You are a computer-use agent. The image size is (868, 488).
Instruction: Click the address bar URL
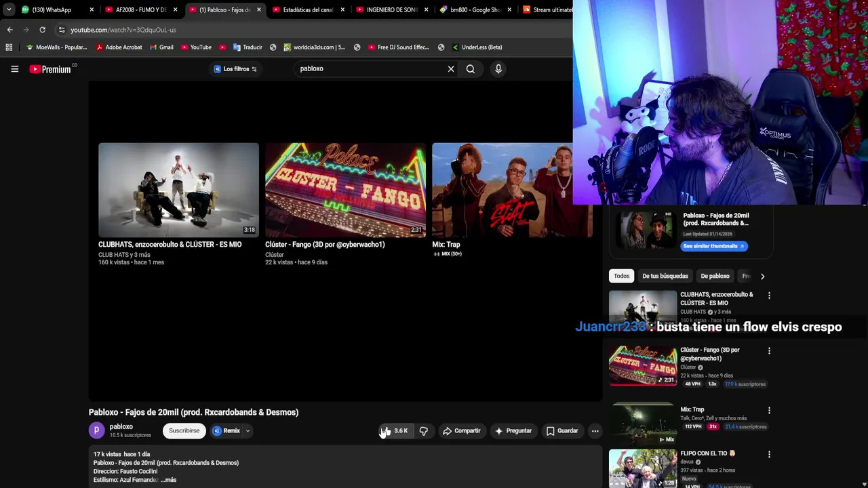click(x=123, y=30)
